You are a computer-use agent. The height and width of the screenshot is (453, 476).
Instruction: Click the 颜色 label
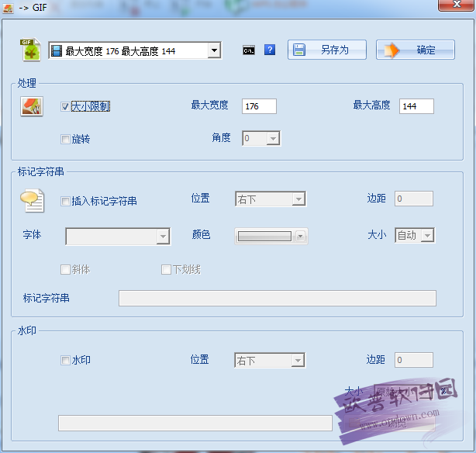pyautogui.click(x=201, y=234)
